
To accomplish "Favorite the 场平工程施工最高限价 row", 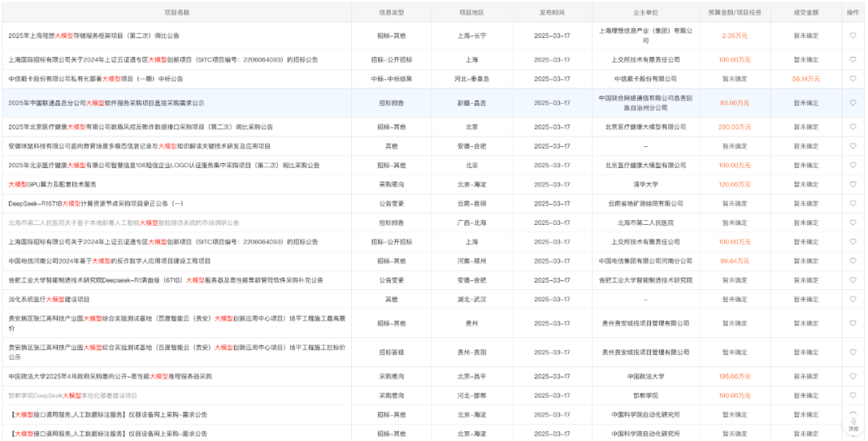I will click(x=853, y=323).
